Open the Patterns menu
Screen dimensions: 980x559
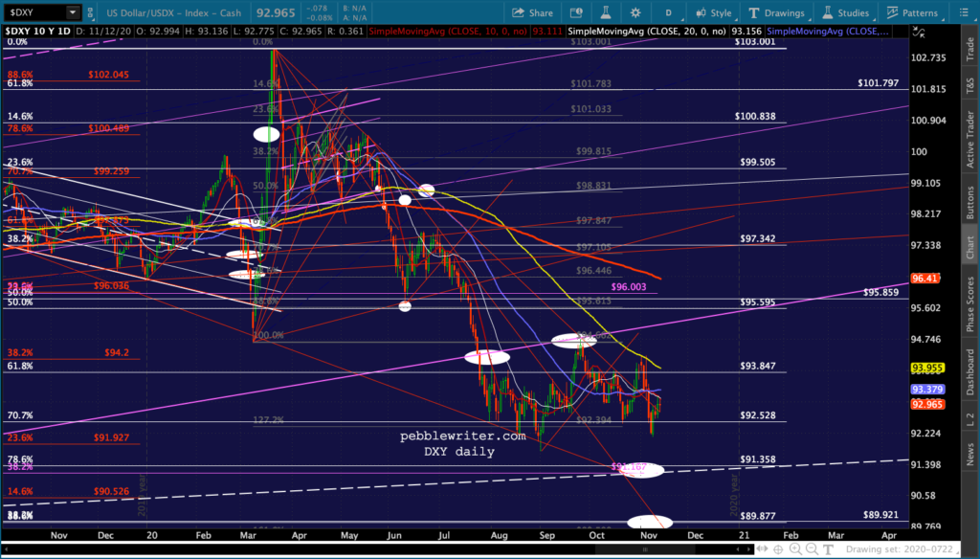[912, 12]
